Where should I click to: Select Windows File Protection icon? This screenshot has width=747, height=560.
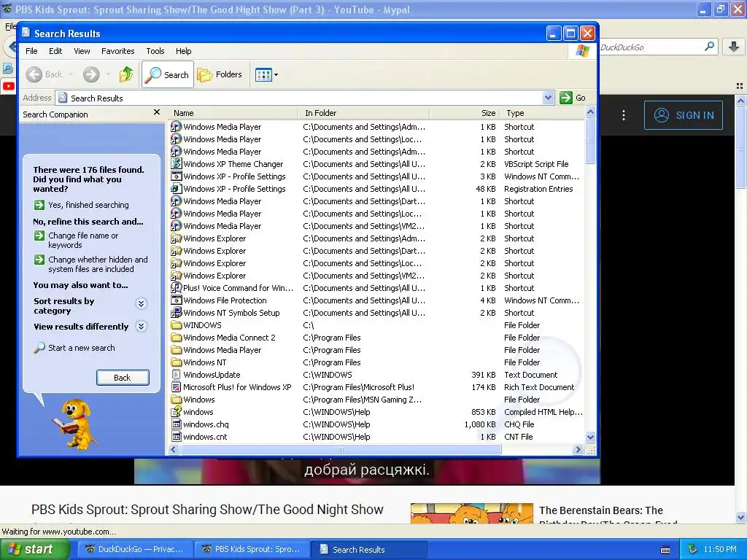pyautogui.click(x=177, y=300)
